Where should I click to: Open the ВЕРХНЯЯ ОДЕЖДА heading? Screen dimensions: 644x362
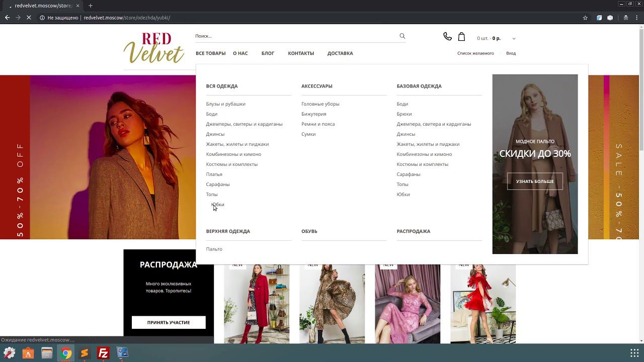pos(228,231)
